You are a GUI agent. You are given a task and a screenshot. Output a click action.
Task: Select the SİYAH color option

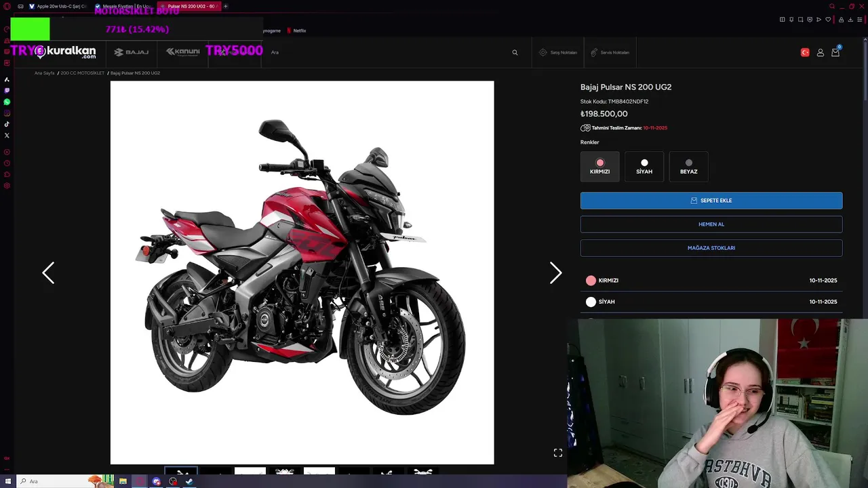coord(644,167)
